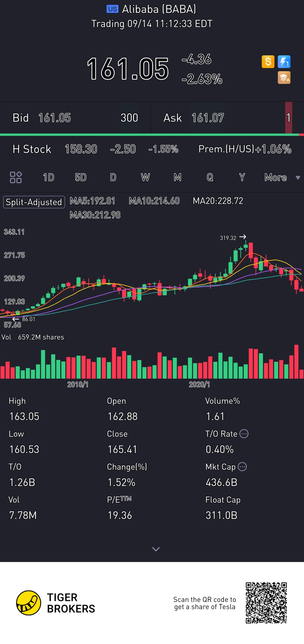Expand details with the bottom chevron
Viewport: 304px width, 644px height.
[156, 549]
